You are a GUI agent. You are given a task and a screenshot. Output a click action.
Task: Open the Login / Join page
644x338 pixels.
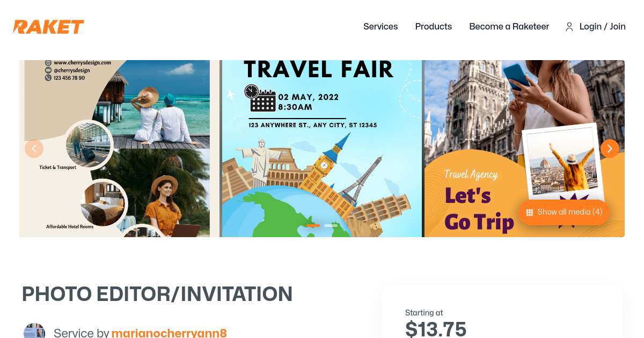click(x=602, y=27)
